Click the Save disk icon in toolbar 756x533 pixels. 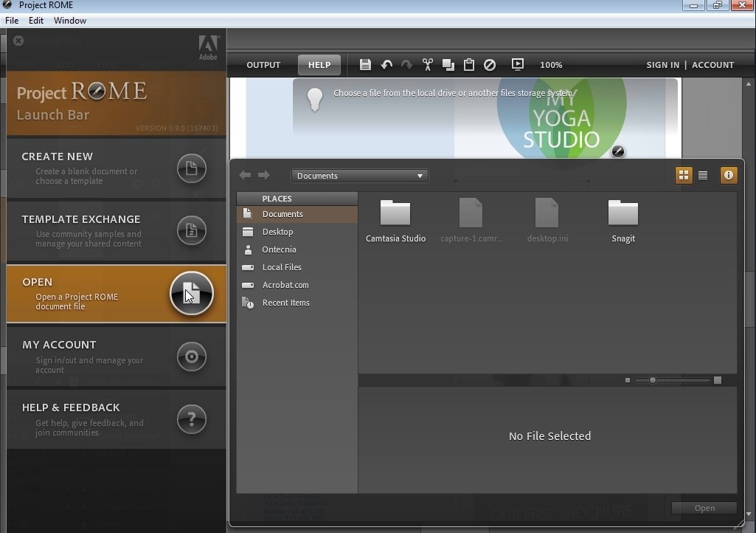365,65
